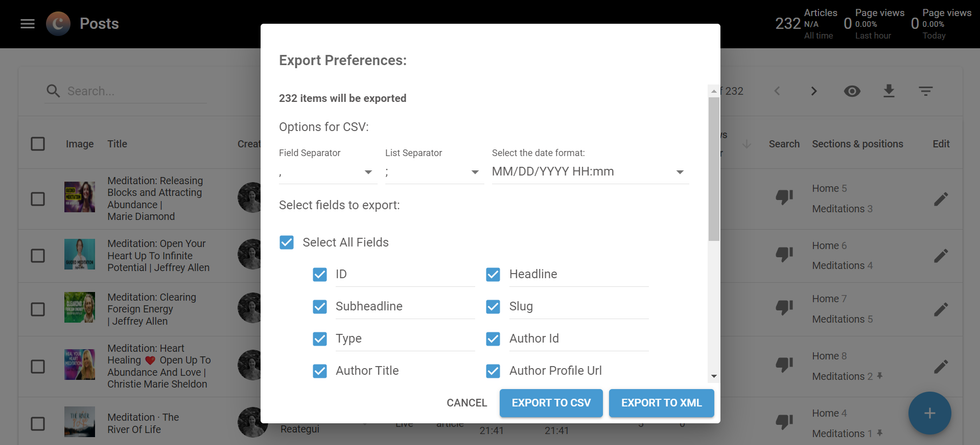Open the hamburger navigation menu
The image size is (980, 445).
coord(27,24)
